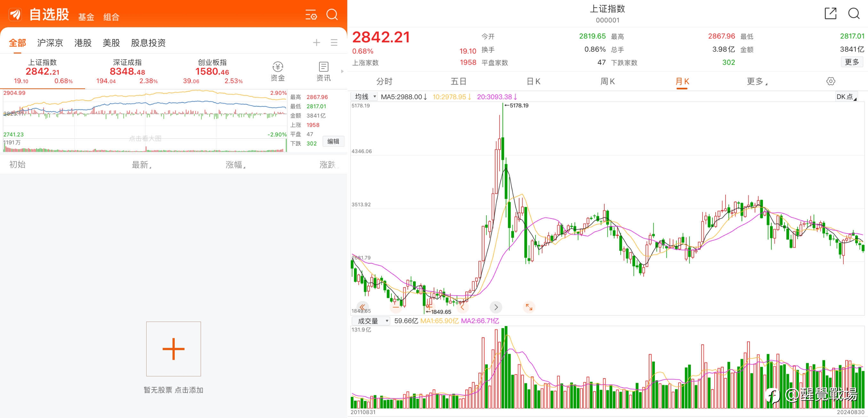The height and width of the screenshot is (418, 868).
Task: Click the MA5:2988.00 indicator value
Action: [404, 97]
